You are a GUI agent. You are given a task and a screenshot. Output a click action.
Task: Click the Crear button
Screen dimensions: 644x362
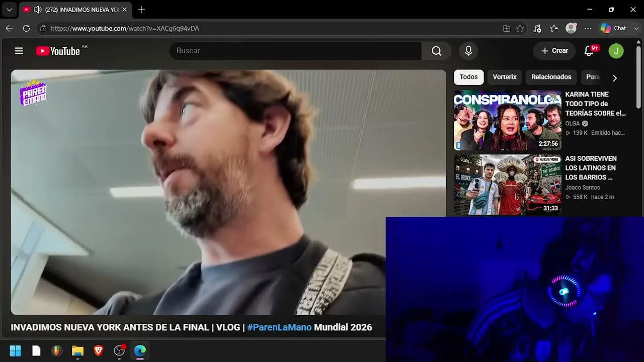tap(554, 51)
